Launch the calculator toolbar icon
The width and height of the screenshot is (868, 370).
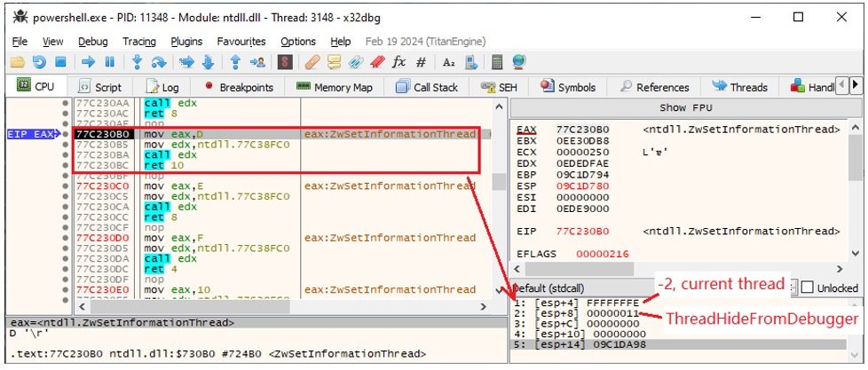click(x=497, y=62)
